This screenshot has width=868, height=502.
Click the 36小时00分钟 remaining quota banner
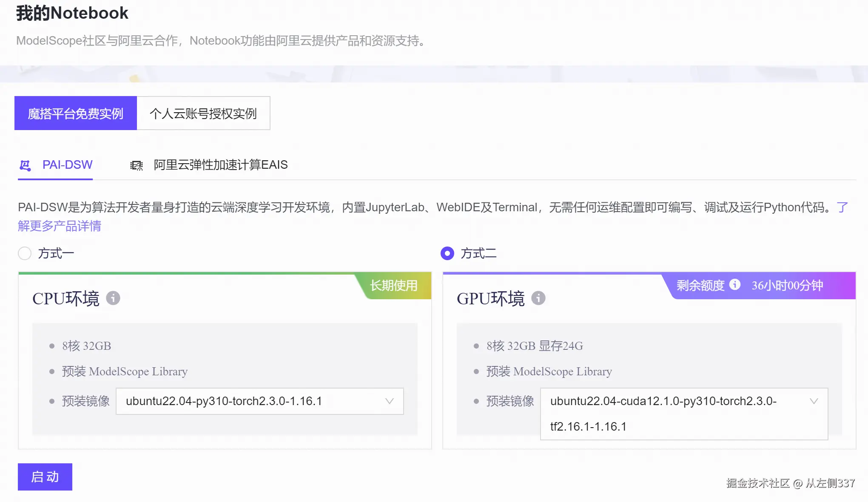pos(787,286)
